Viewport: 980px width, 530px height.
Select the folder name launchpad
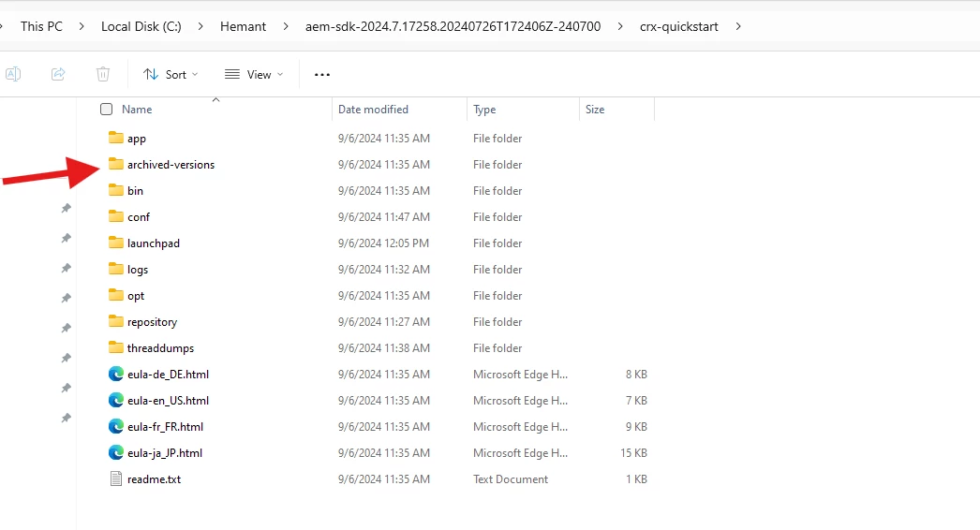[x=153, y=243]
